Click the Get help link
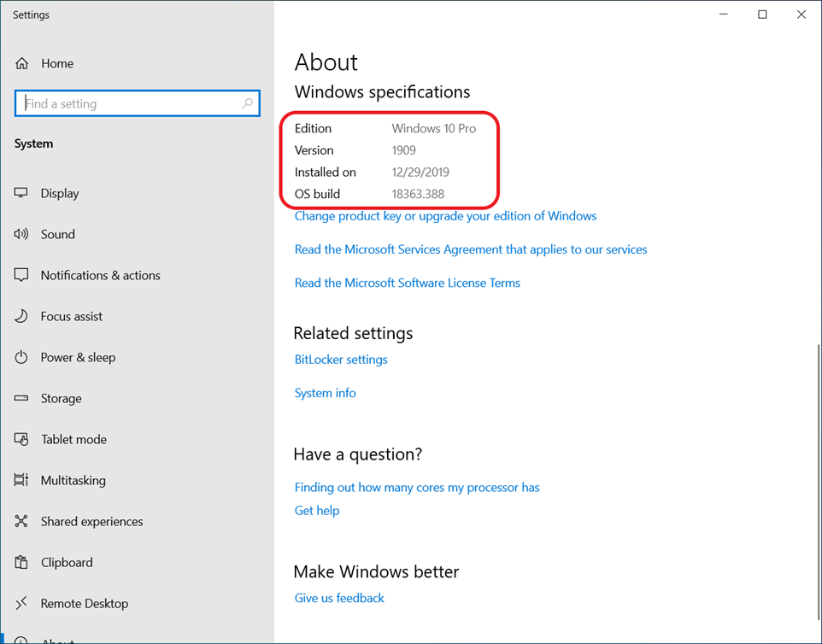Image resolution: width=822 pixels, height=644 pixels. 317,511
